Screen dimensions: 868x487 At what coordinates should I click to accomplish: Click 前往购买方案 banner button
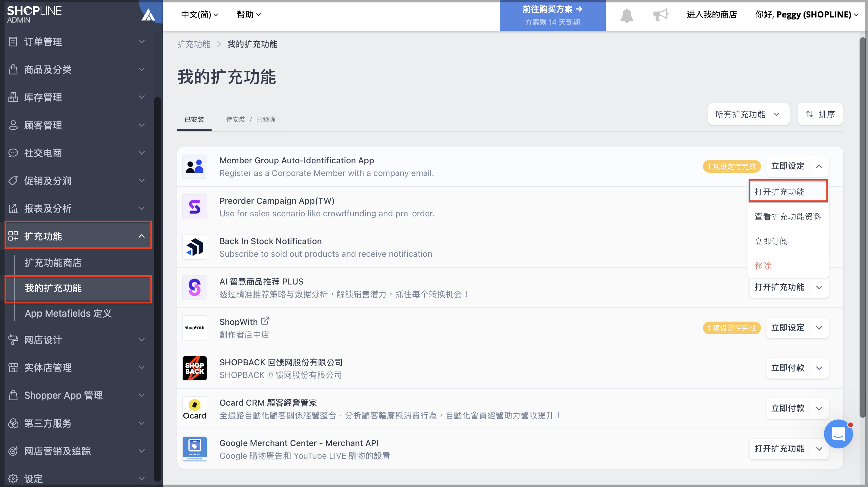552,15
